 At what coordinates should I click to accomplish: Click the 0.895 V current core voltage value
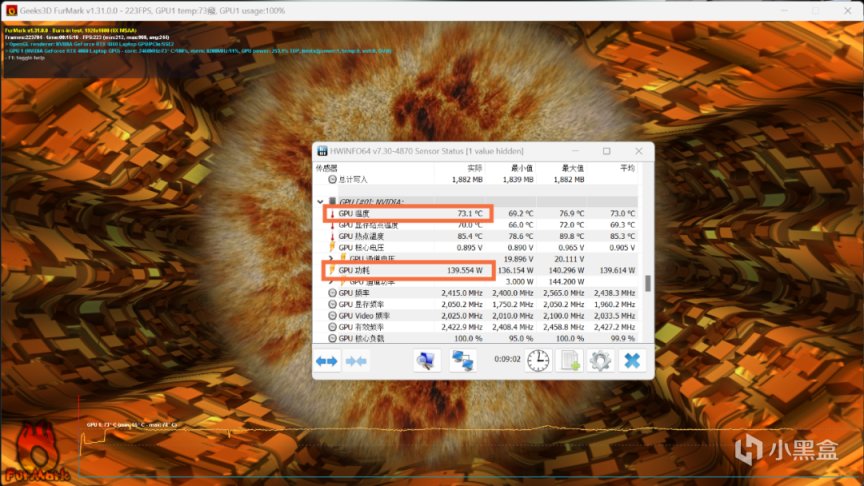[469, 247]
